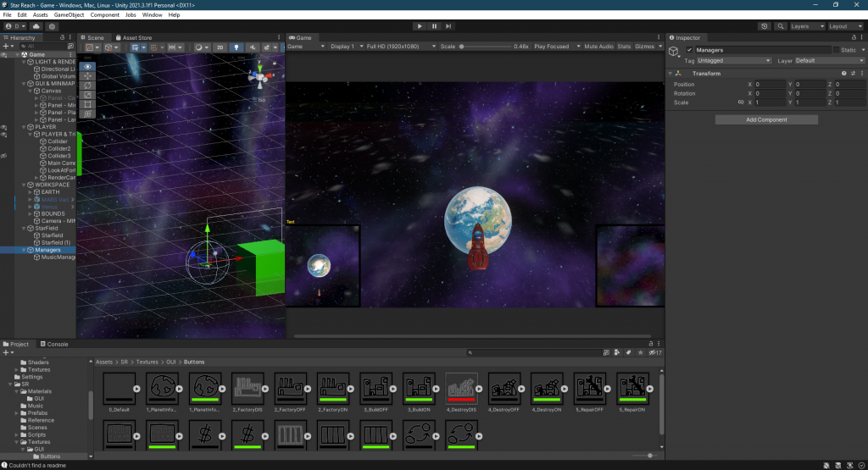868x470 pixels.
Task: Open the Layout dropdown
Action: click(845, 26)
